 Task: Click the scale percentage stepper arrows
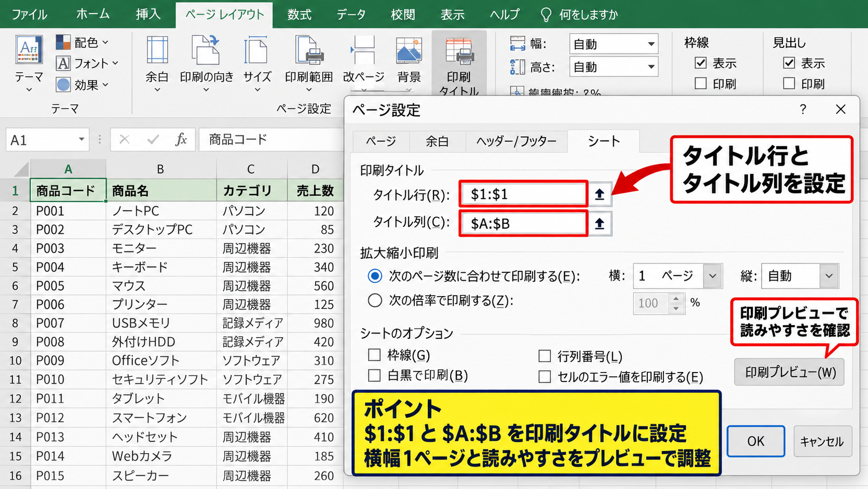click(x=676, y=303)
